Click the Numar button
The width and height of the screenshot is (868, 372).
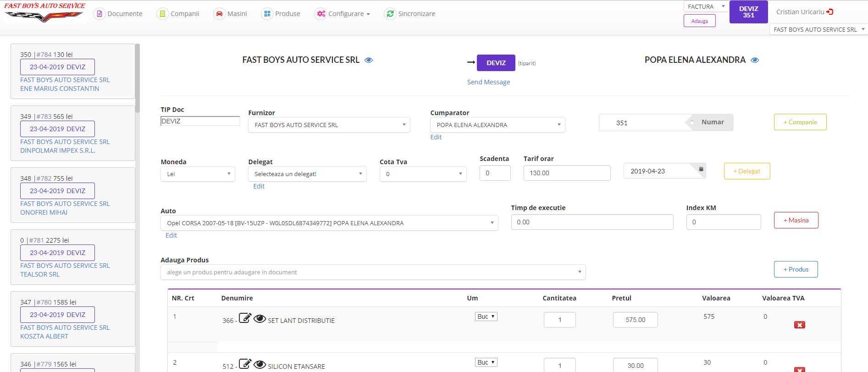712,122
